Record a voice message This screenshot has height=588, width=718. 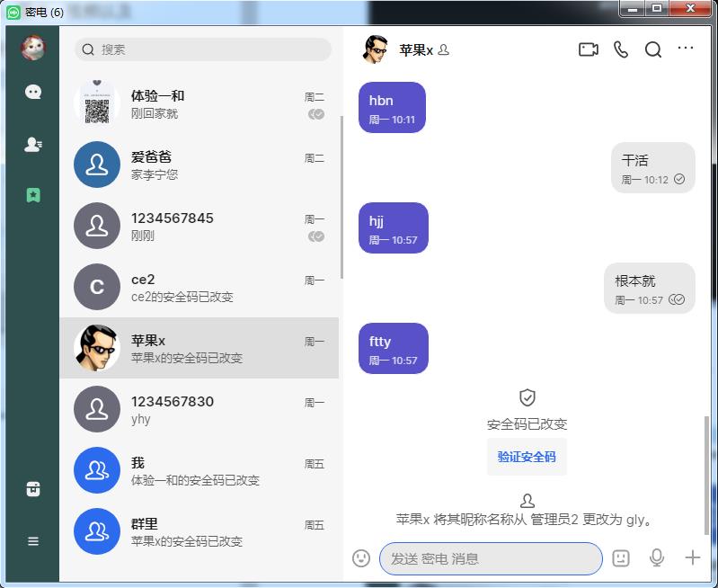[657, 558]
